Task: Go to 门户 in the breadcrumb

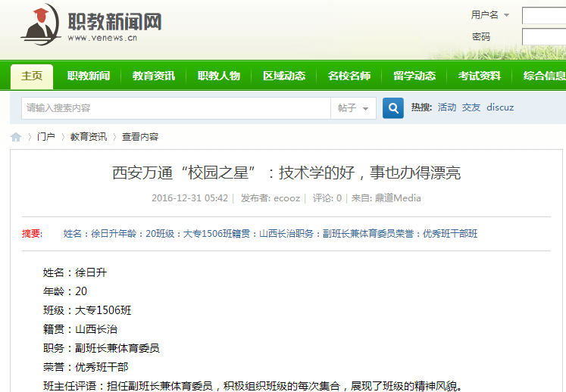Action: click(x=46, y=137)
